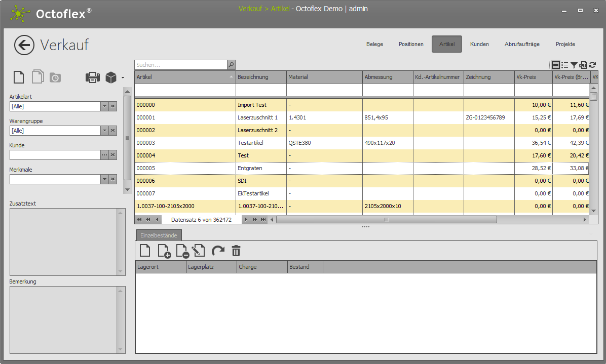Toggle the filter row icon above table
606x364 pixels.
pyautogui.click(x=556, y=65)
